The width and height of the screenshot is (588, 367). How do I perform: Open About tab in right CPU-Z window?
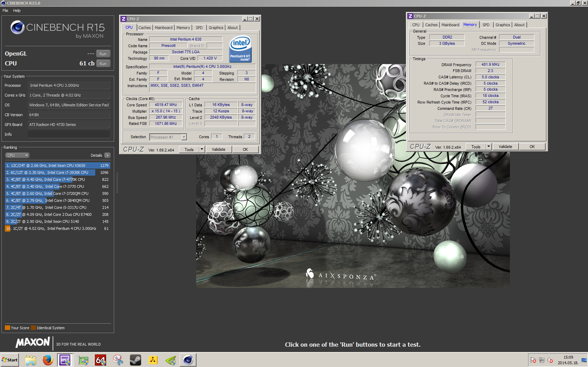point(519,25)
